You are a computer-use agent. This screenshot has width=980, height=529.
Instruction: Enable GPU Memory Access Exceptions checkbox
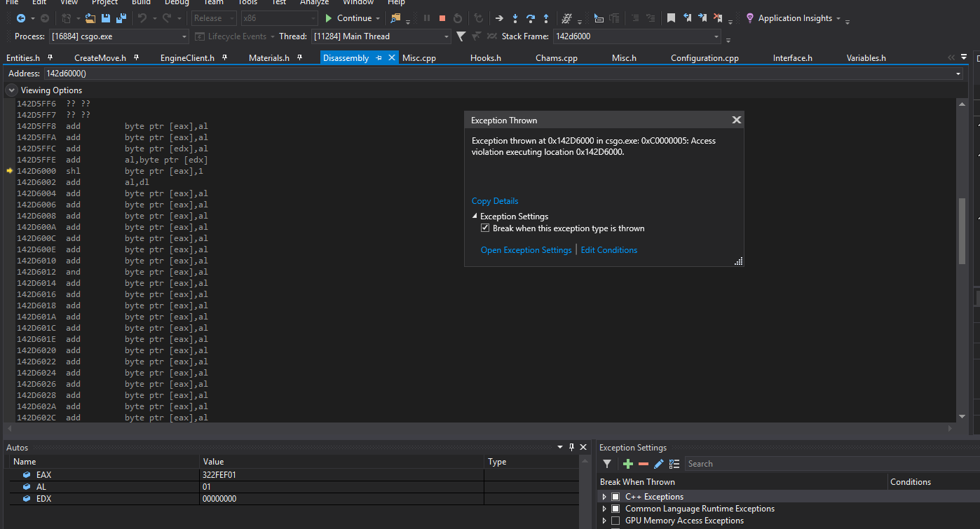pyautogui.click(x=615, y=521)
